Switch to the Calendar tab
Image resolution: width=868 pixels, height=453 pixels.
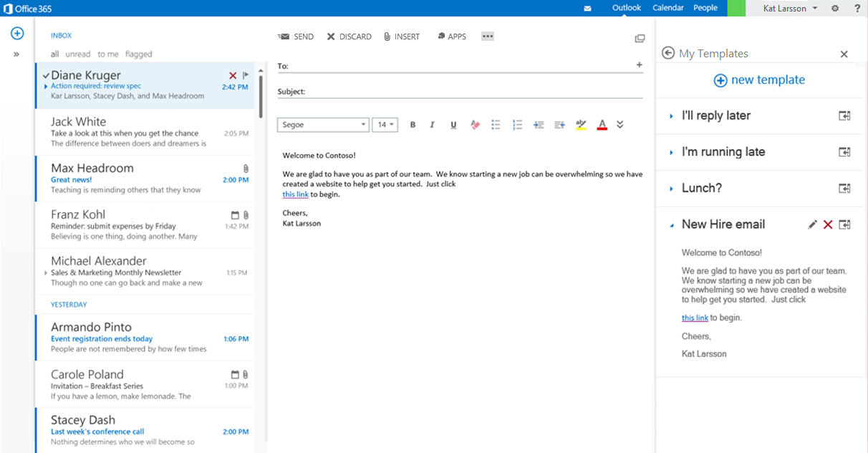[667, 8]
